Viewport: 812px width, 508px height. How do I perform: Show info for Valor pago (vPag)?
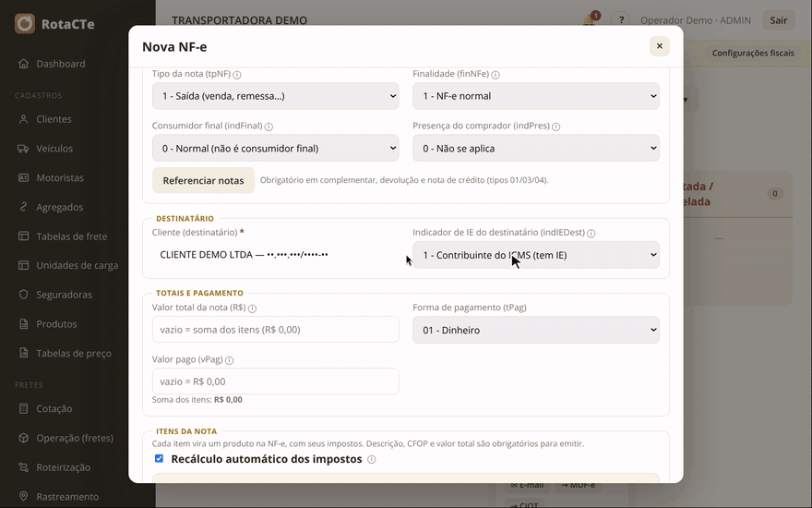tap(230, 360)
